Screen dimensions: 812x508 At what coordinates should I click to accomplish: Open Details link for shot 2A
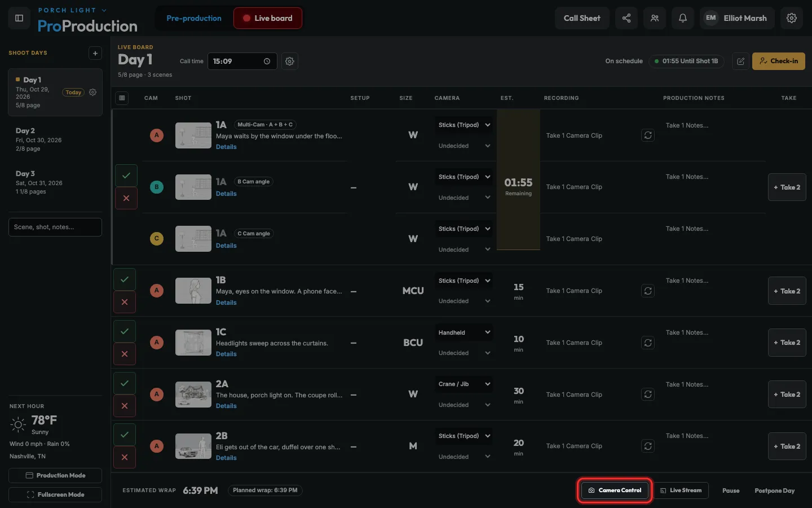pos(226,406)
